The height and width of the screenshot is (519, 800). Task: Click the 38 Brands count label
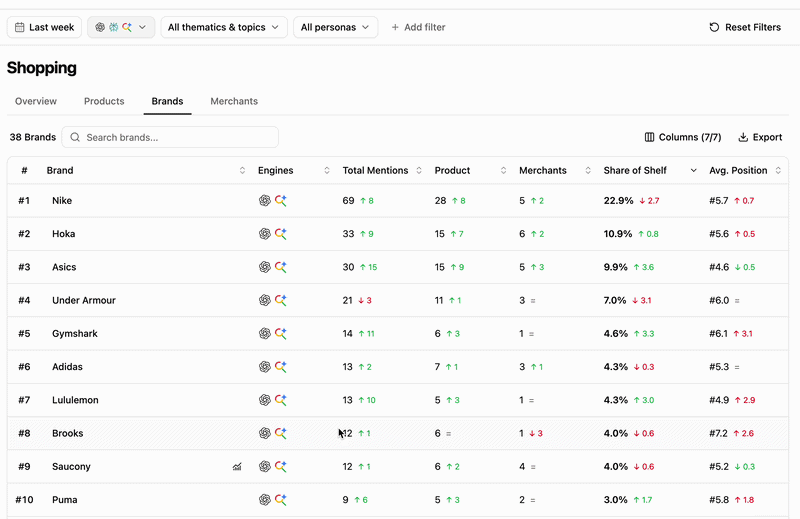pyautogui.click(x=33, y=137)
